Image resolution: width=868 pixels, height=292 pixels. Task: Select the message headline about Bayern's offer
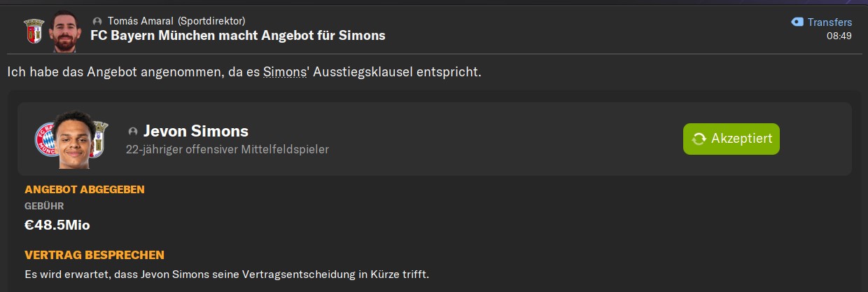click(238, 35)
